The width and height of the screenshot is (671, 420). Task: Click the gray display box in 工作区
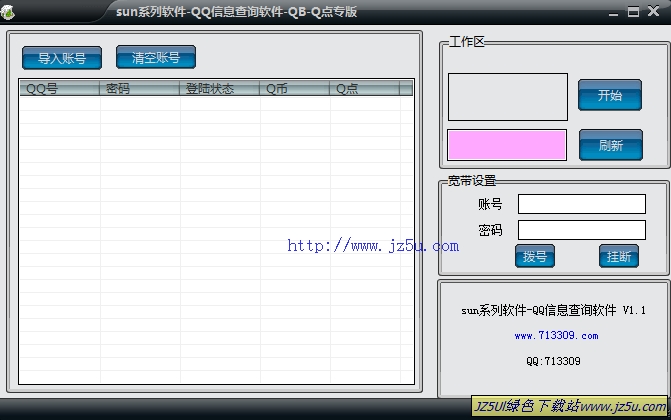coord(507,97)
